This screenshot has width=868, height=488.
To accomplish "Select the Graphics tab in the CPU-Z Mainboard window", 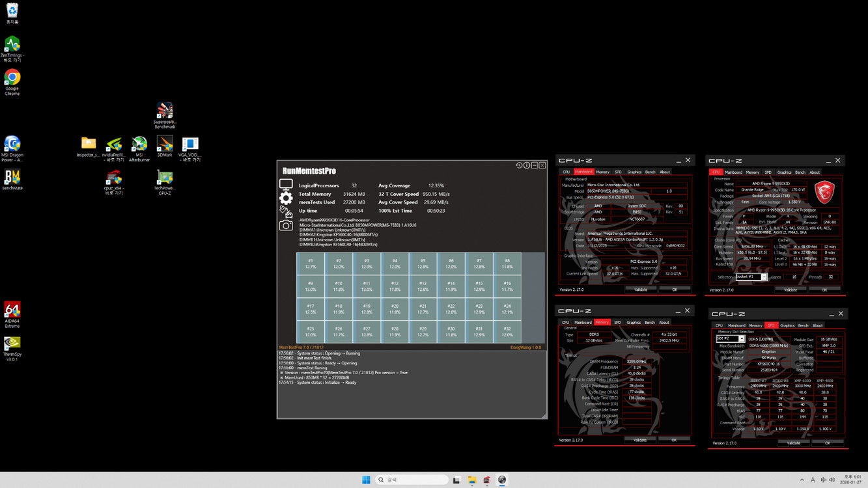I will click(634, 172).
